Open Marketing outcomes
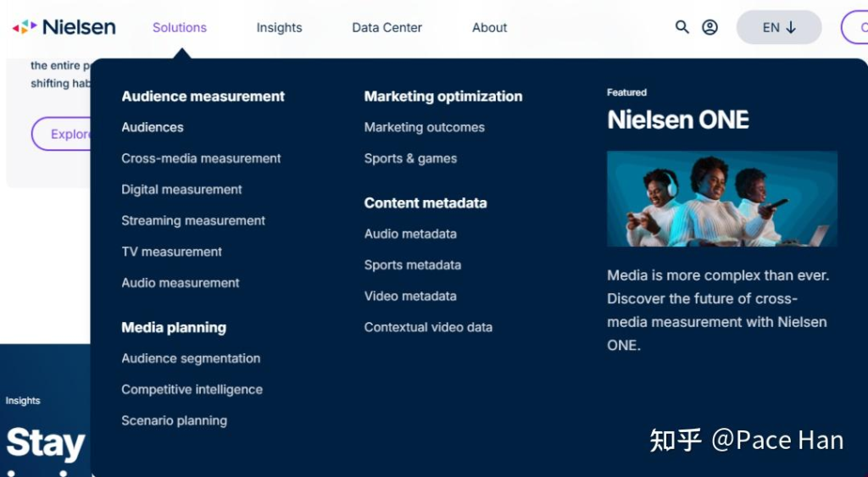The height and width of the screenshot is (477, 868). click(x=425, y=127)
